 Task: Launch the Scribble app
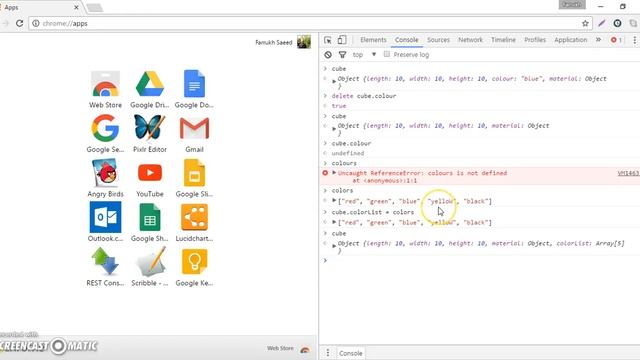tap(150, 267)
